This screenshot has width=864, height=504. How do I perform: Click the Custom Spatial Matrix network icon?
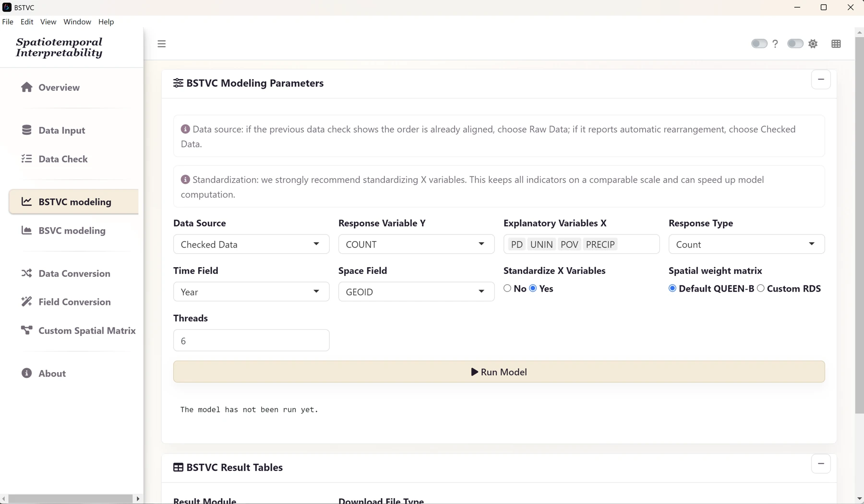pyautogui.click(x=27, y=330)
